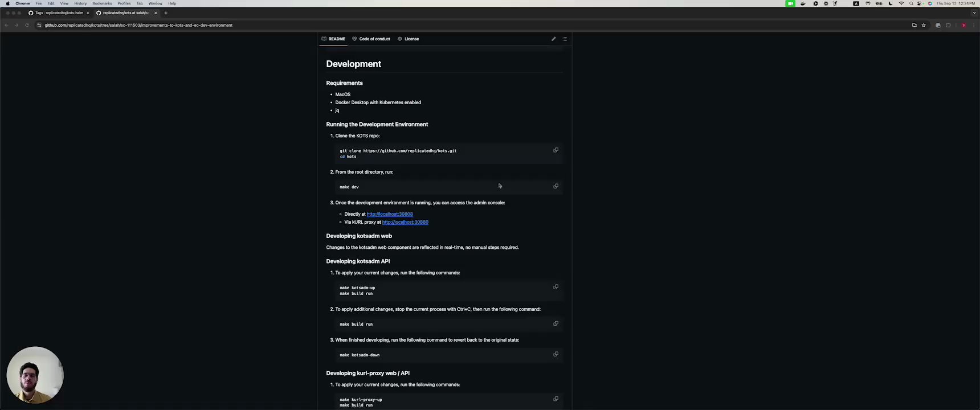Copy the make kotsadm-up command block
The height and width of the screenshot is (410, 980).
(x=556, y=287)
